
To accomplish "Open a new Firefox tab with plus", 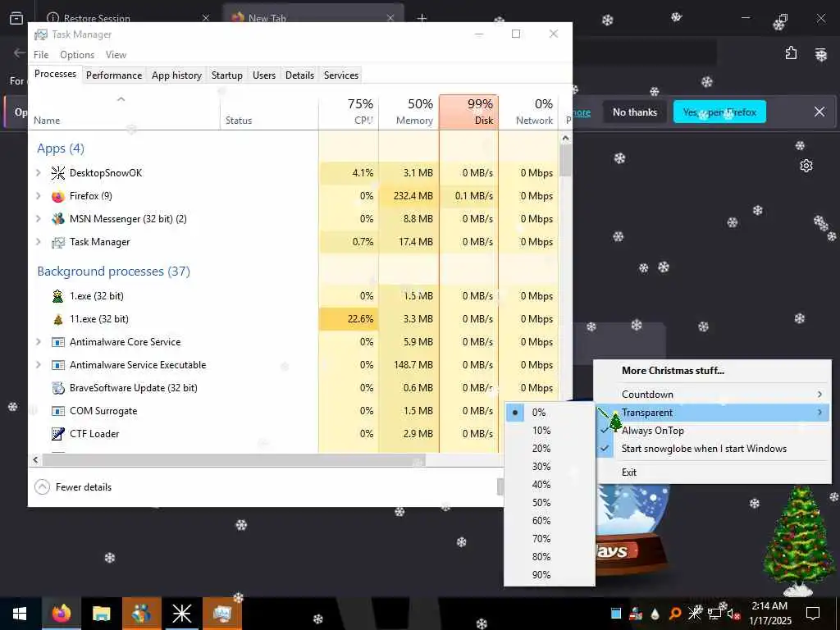I will click(422, 18).
